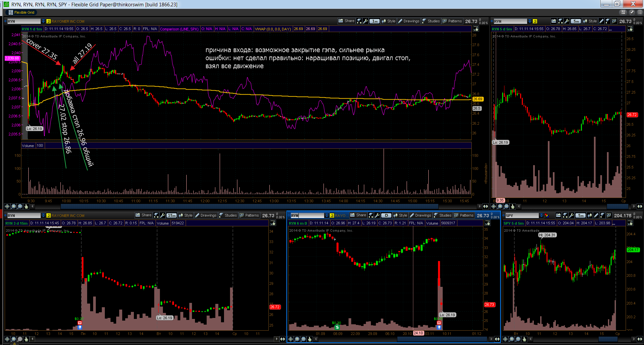Open Style menu on top 1m chart
Viewport: 644px width, 345px height.
point(389,21)
